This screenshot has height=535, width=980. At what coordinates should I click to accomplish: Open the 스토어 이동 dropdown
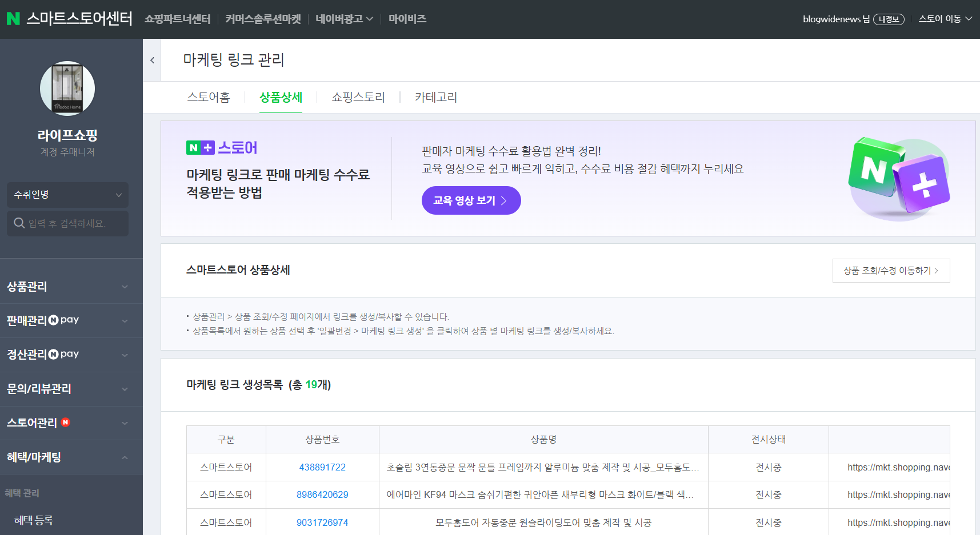point(945,19)
